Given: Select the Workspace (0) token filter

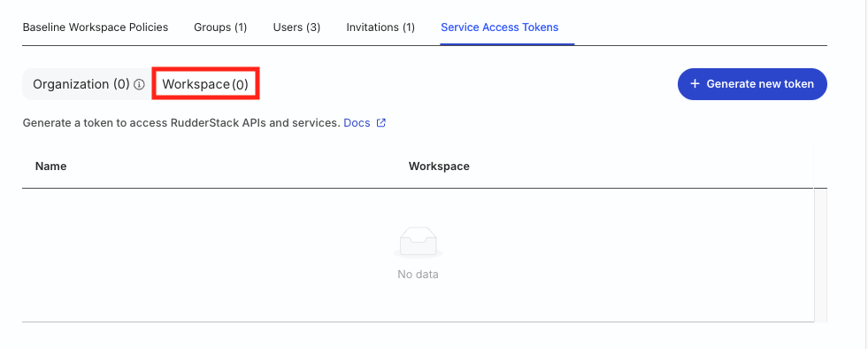Looking at the screenshot, I should pos(205,84).
